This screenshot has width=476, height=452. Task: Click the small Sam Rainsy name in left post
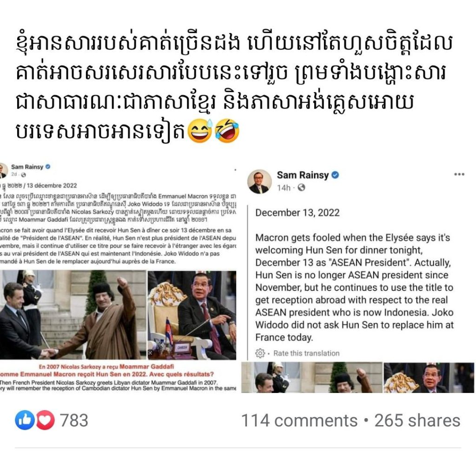point(27,167)
